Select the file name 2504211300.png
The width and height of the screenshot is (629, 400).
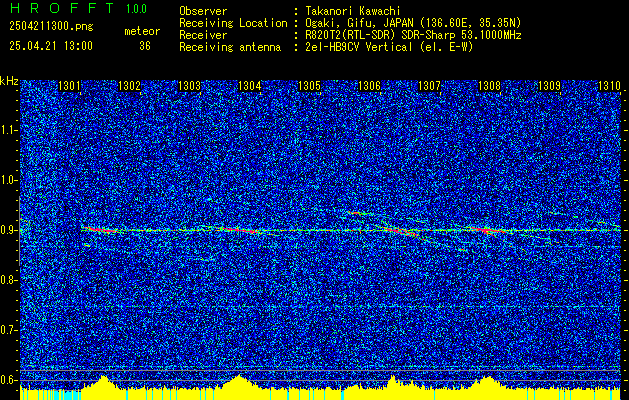pos(51,27)
